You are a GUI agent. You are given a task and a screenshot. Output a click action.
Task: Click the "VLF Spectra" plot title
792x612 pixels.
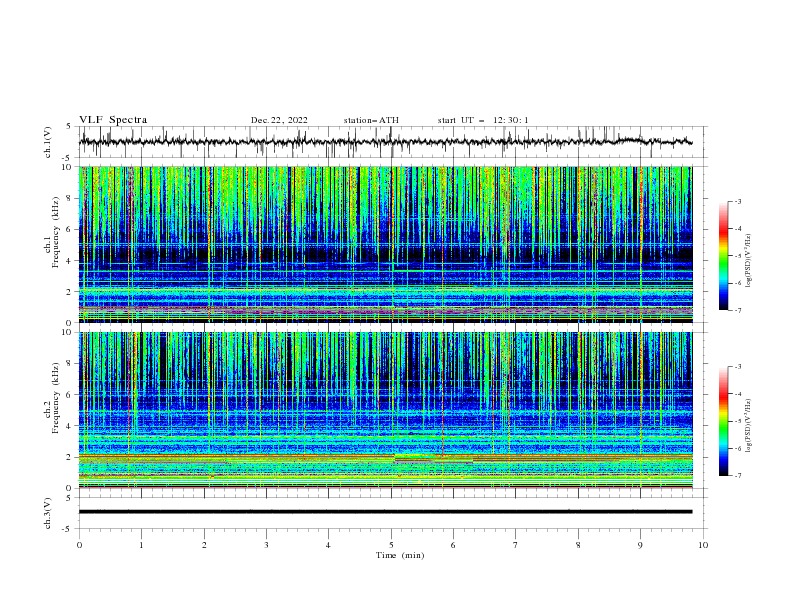113,120
